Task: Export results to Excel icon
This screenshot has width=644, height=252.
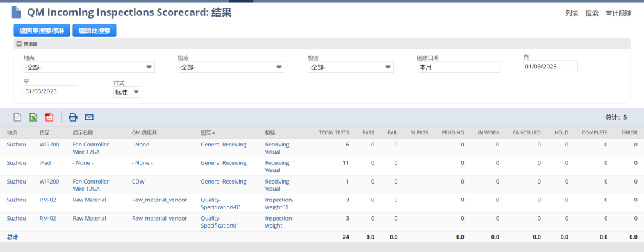Action: tap(33, 118)
